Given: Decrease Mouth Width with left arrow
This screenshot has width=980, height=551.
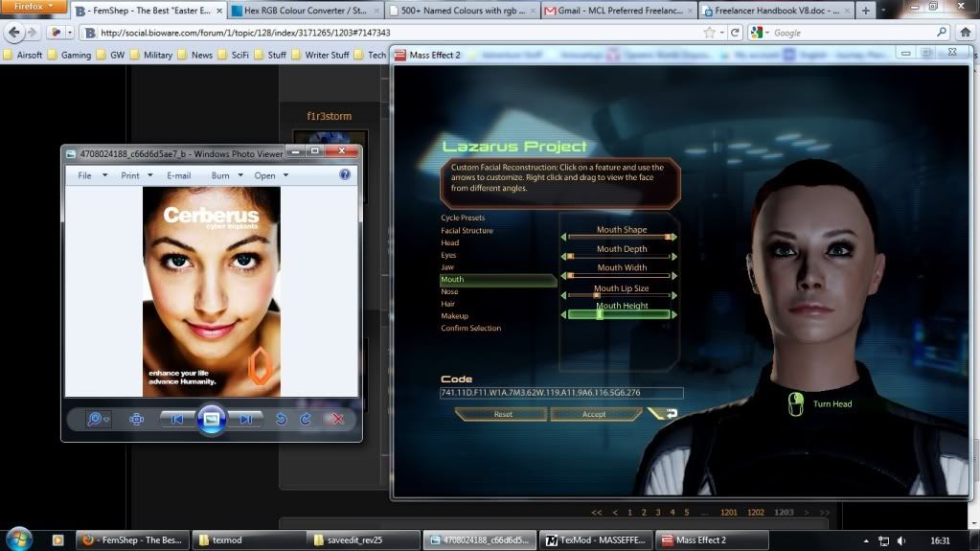Looking at the screenshot, I should pos(563,276).
